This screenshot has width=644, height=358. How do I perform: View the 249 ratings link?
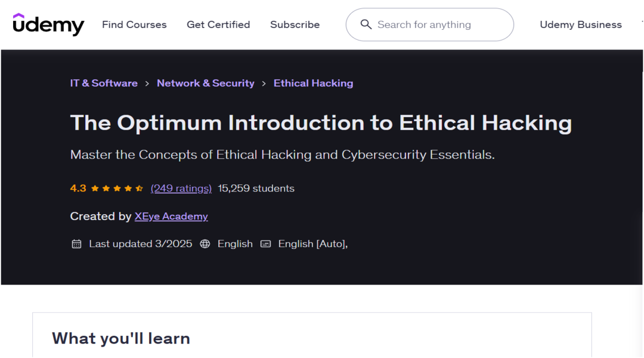(x=181, y=189)
